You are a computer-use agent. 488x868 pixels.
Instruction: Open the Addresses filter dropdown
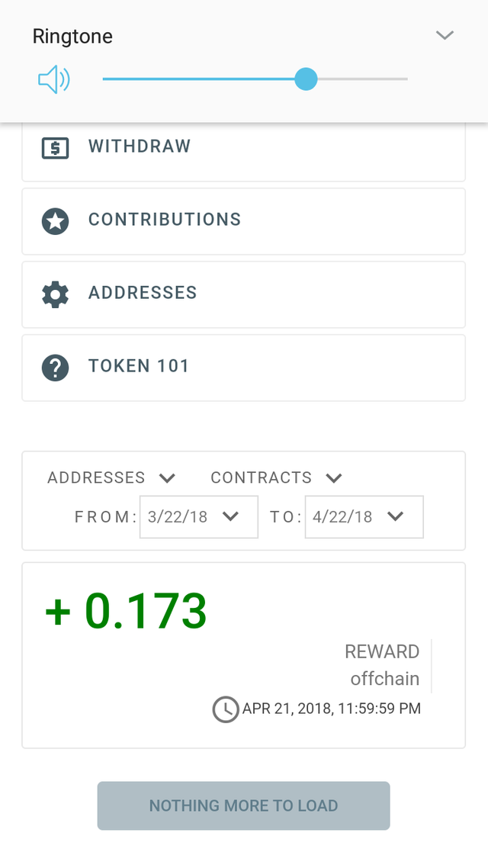click(x=111, y=478)
